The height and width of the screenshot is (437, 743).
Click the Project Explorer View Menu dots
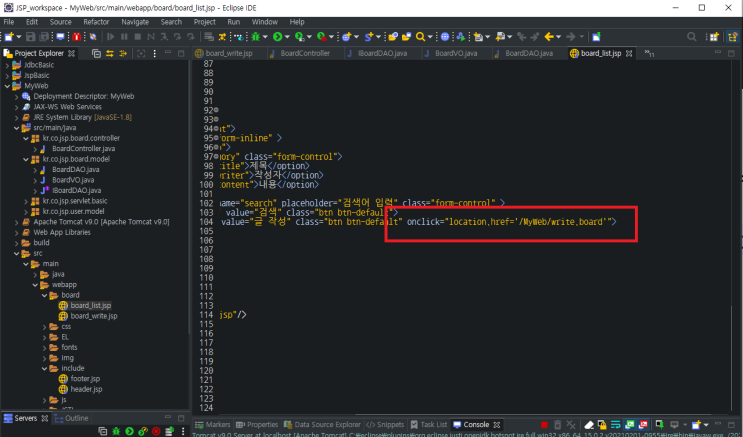coord(154,54)
